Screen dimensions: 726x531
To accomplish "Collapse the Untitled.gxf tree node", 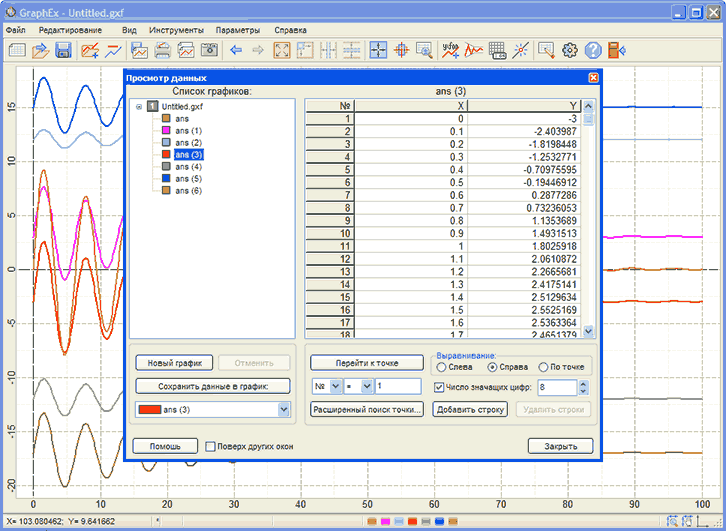I will coord(138,106).
